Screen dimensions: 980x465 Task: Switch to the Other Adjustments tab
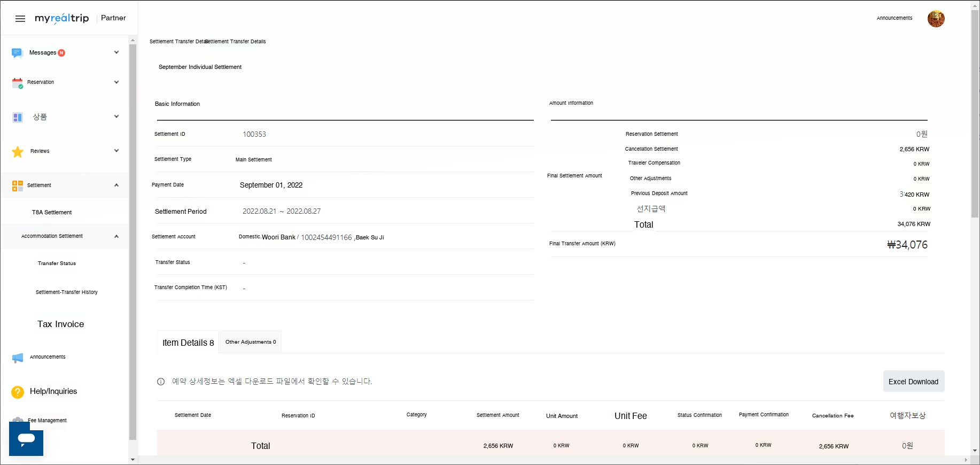tap(251, 342)
